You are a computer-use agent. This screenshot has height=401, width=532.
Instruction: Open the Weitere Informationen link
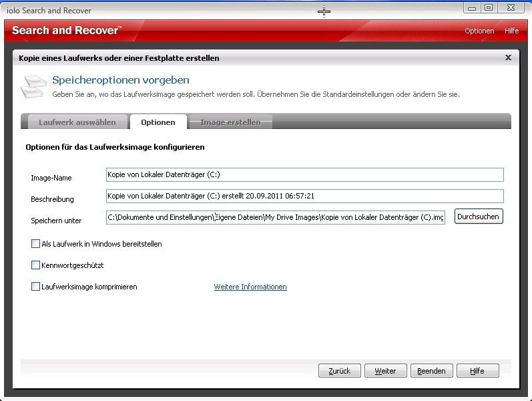250,287
